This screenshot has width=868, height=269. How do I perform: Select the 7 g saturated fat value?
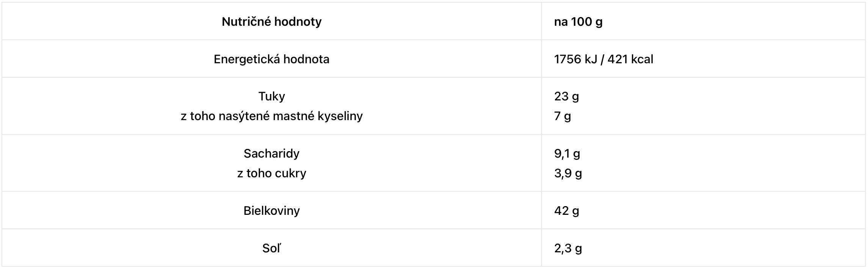[x=562, y=116]
